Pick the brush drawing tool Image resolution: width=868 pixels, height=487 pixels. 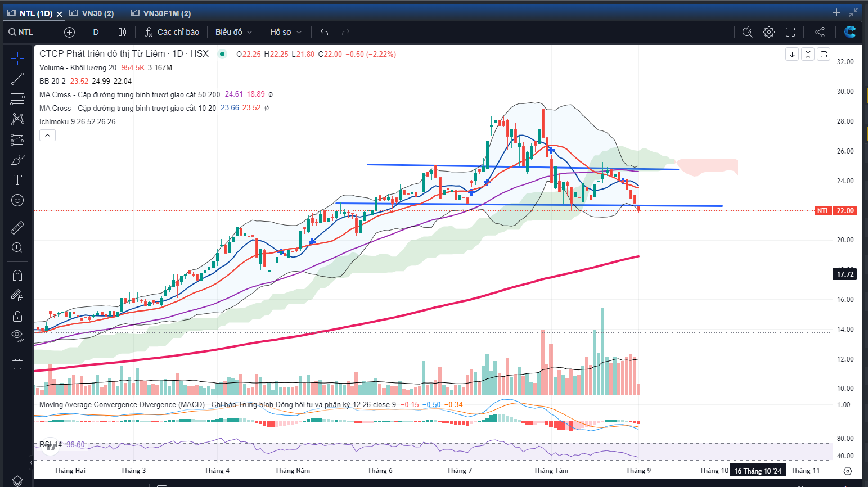click(17, 160)
